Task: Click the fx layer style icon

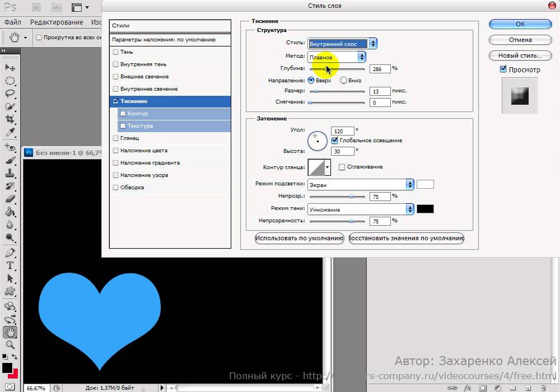Action: click(x=467, y=388)
